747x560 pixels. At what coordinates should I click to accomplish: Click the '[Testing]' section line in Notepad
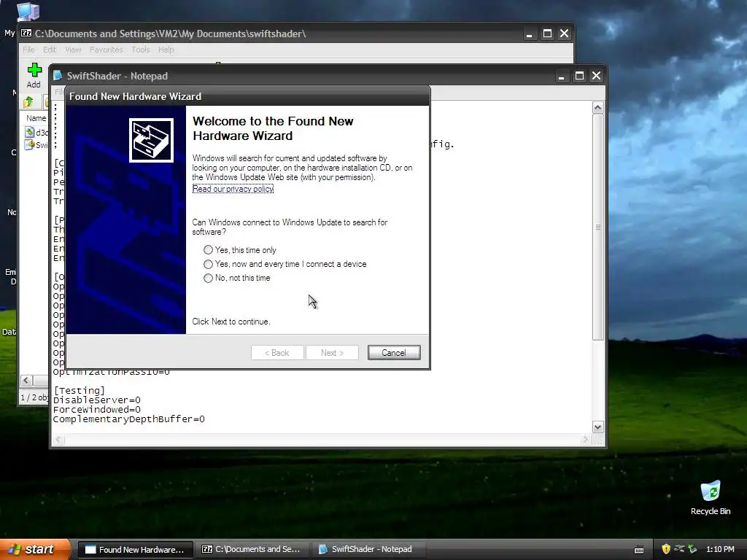pyautogui.click(x=79, y=391)
